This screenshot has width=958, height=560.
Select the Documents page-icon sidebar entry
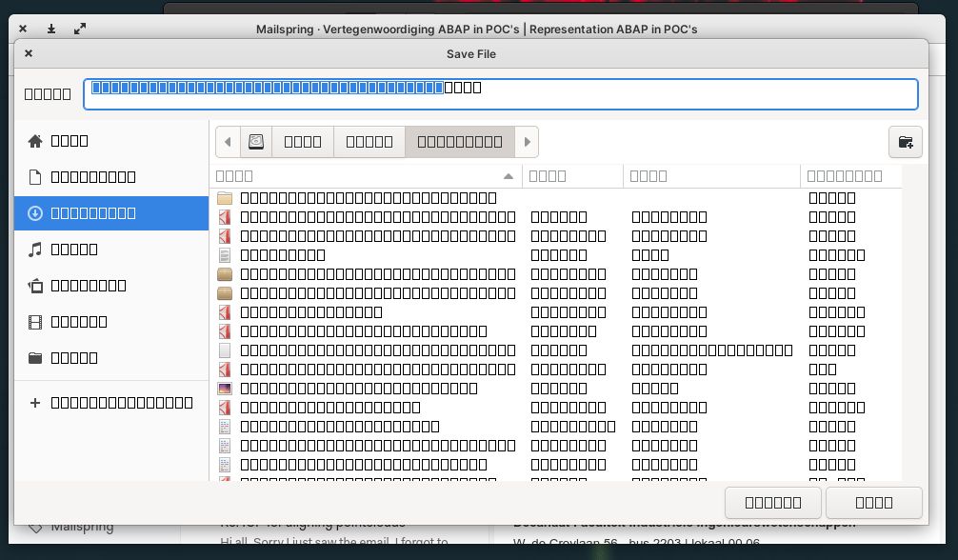(111, 177)
